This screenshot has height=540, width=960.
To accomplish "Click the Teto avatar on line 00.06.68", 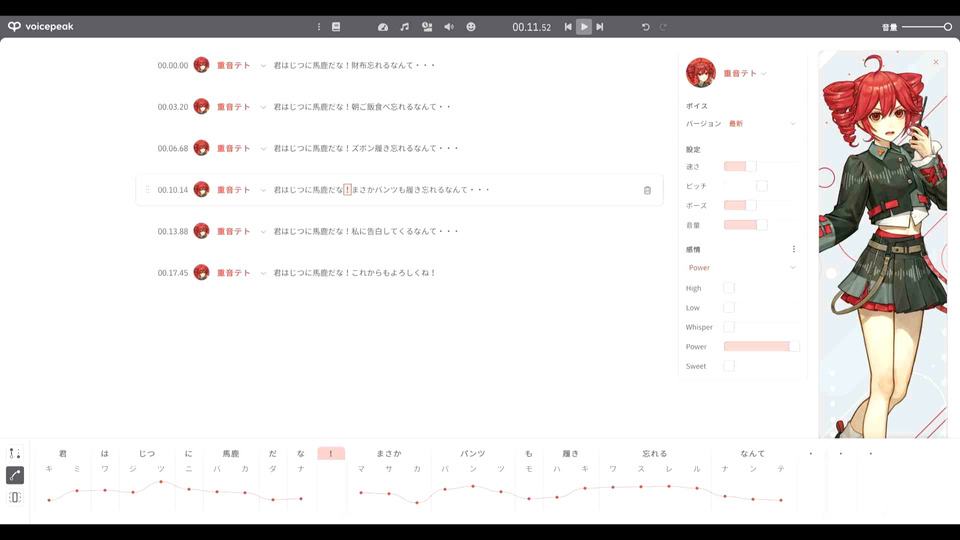I will (x=201, y=148).
